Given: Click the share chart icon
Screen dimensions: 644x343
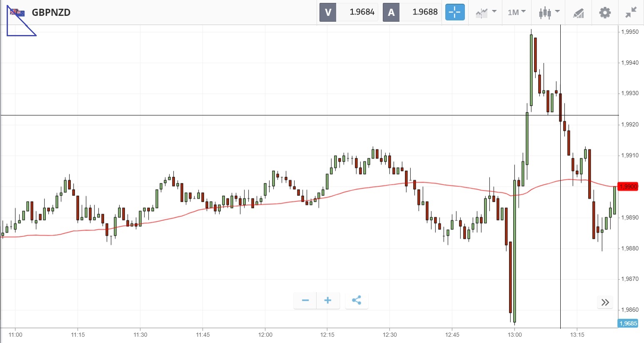Looking at the screenshot, I should (x=357, y=300).
